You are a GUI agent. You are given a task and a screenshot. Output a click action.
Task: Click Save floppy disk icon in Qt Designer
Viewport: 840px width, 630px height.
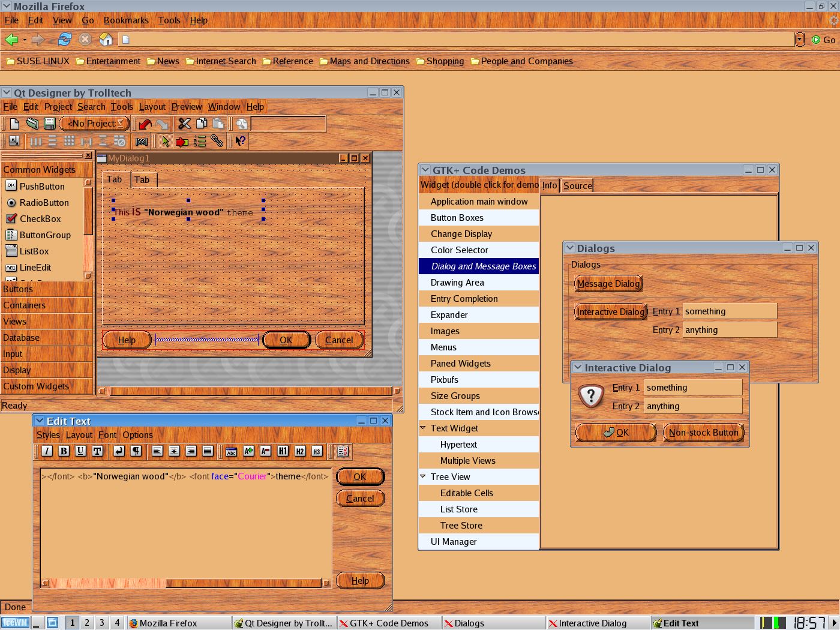(x=49, y=124)
